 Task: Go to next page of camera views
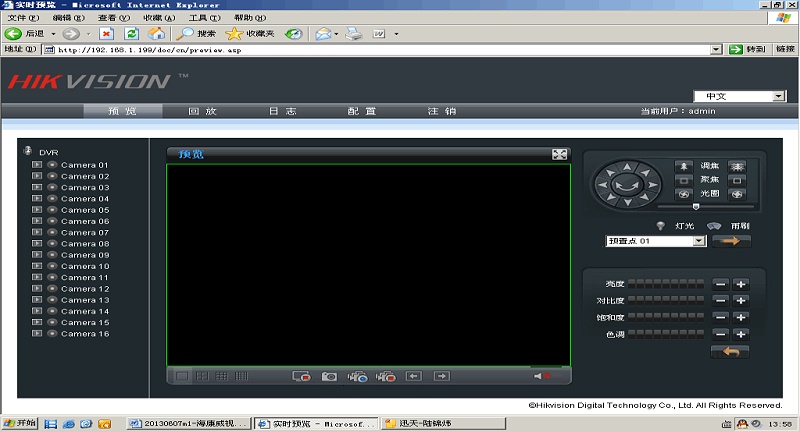pyautogui.click(x=441, y=376)
